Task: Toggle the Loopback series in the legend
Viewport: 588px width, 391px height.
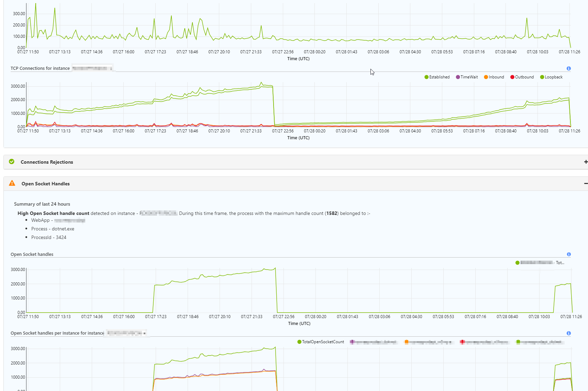Action: 542,77
